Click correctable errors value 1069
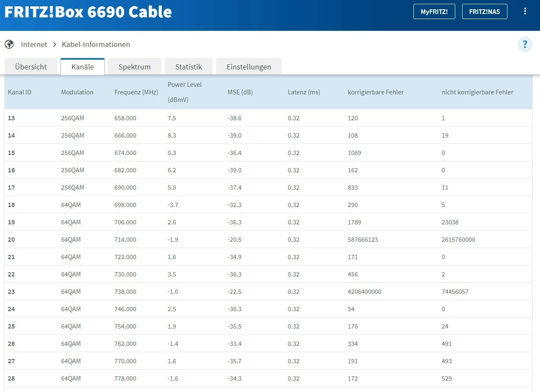 [x=354, y=153]
